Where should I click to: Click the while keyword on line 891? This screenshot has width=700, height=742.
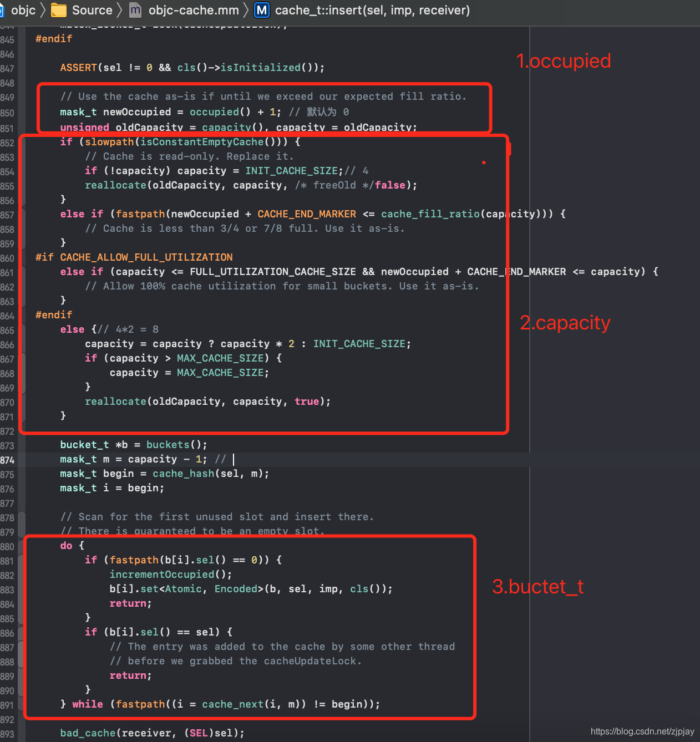[x=88, y=704]
